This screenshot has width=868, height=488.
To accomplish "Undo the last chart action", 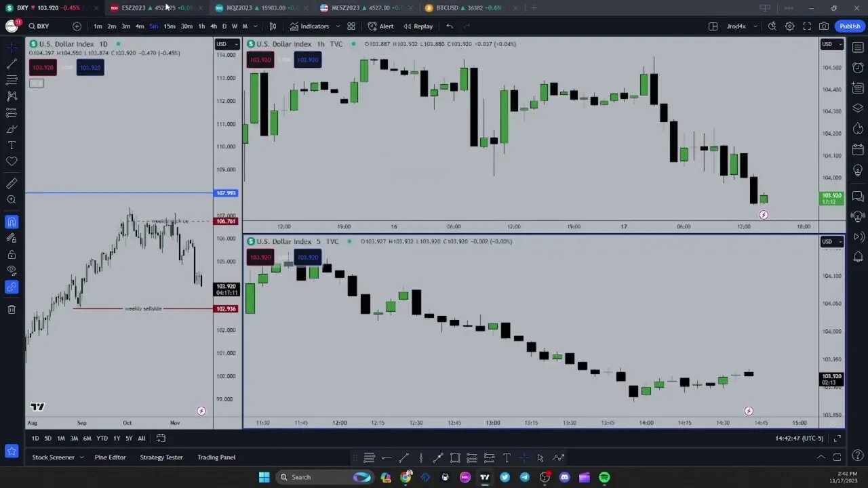I will tap(450, 26).
